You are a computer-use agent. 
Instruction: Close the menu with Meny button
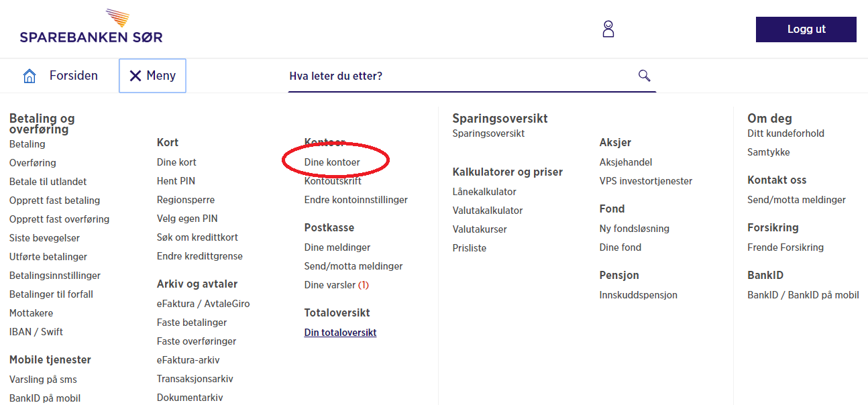tap(152, 76)
